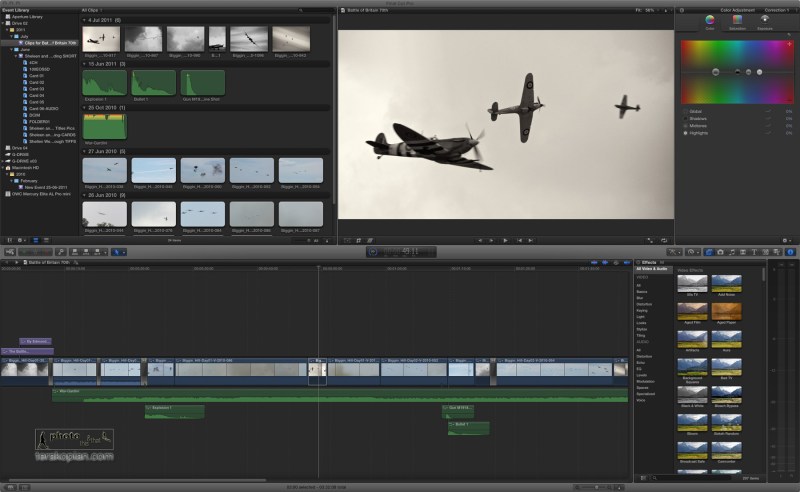This screenshot has width=800, height=492.
Task: Show the Inspector with the info icon
Action: click(788, 252)
